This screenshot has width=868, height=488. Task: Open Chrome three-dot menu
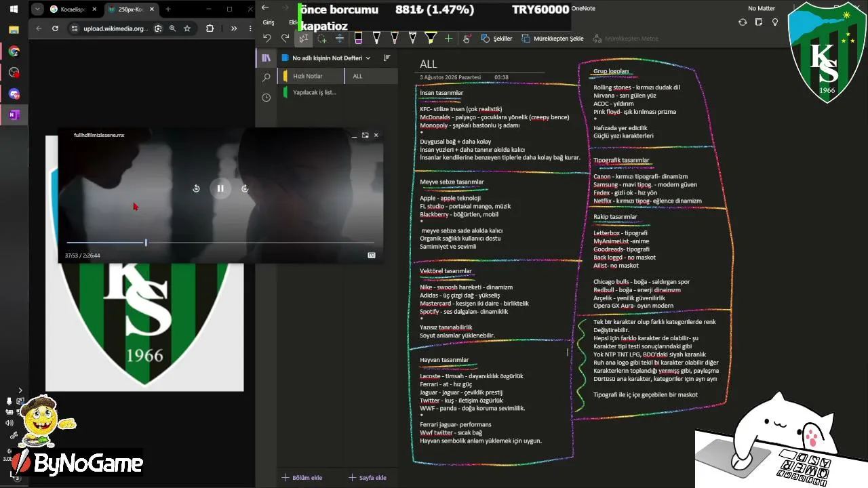pos(249,28)
